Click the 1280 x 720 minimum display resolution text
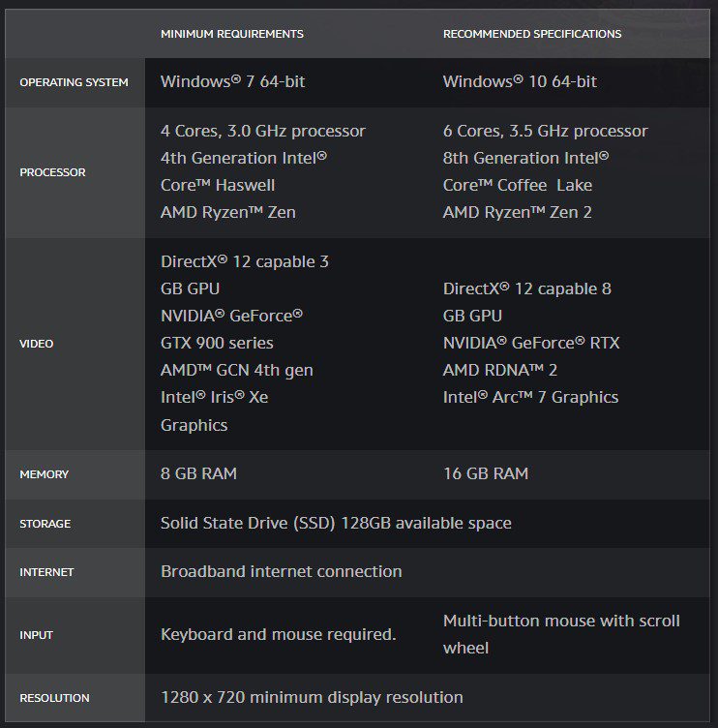This screenshot has width=718, height=728. [312, 697]
